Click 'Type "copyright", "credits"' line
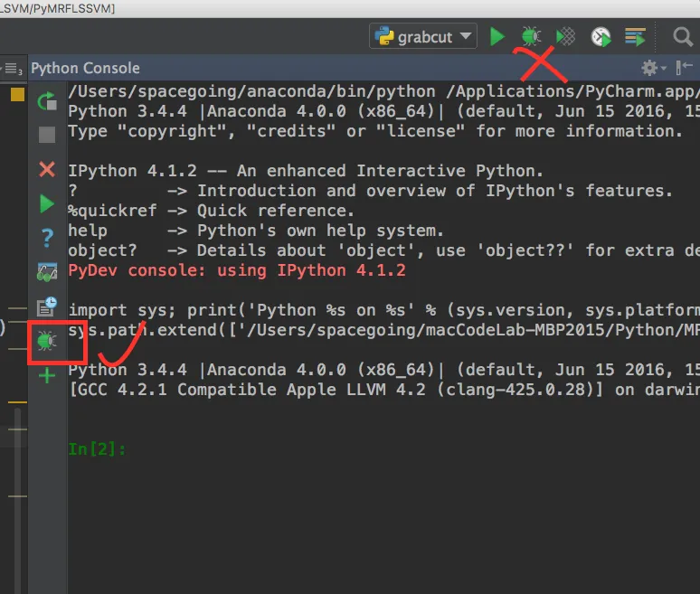The height and width of the screenshot is (594, 700). pos(375,131)
